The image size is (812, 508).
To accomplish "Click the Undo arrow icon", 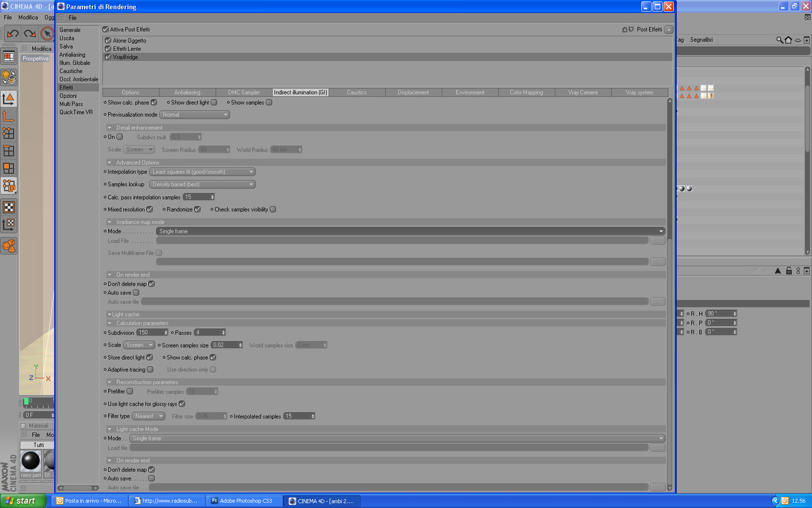I will pyautogui.click(x=13, y=33).
